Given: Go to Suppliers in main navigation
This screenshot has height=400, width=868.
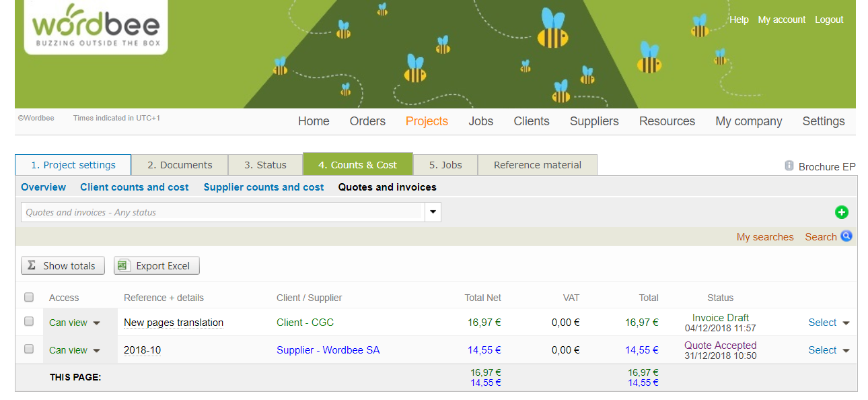Looking at the screenshot, I should [593, 121].
